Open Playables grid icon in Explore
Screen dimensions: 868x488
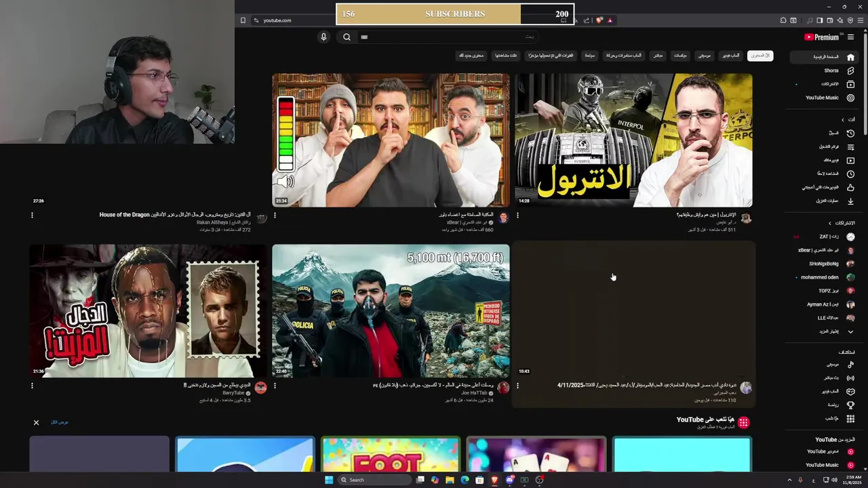(850, 419)
